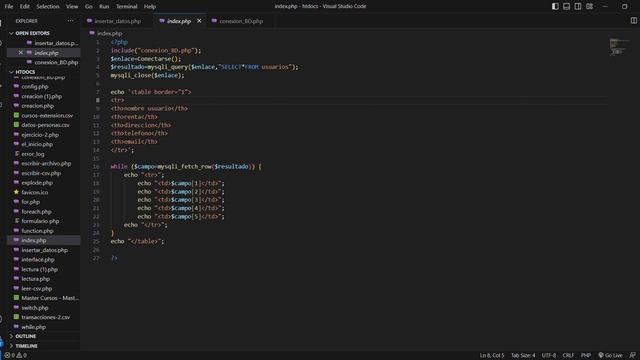
Task: Open datos-personas.csv file
Action: [x=44, y=125]
